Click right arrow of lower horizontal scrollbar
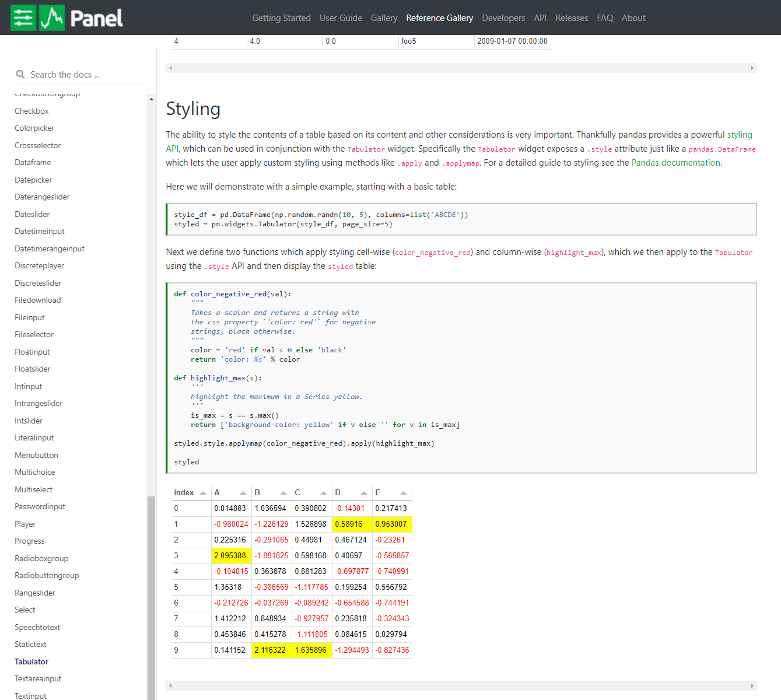This screenshot has width=781, height=700. pos(752,686)
